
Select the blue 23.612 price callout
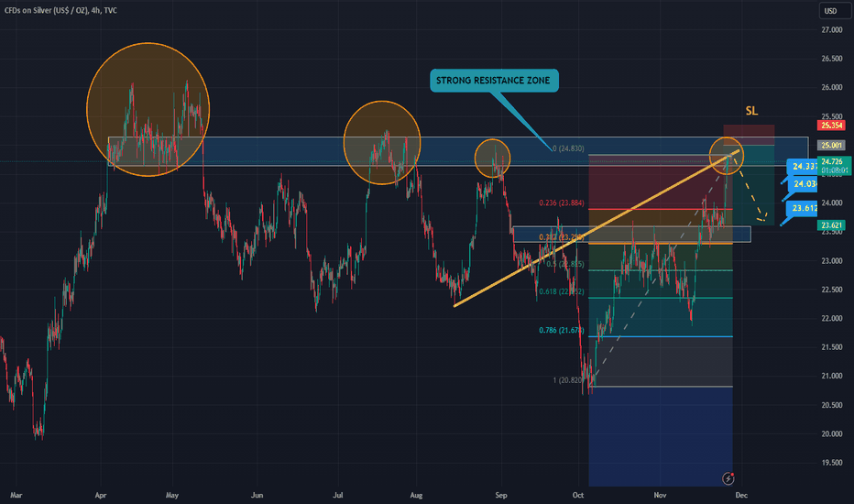803,208
